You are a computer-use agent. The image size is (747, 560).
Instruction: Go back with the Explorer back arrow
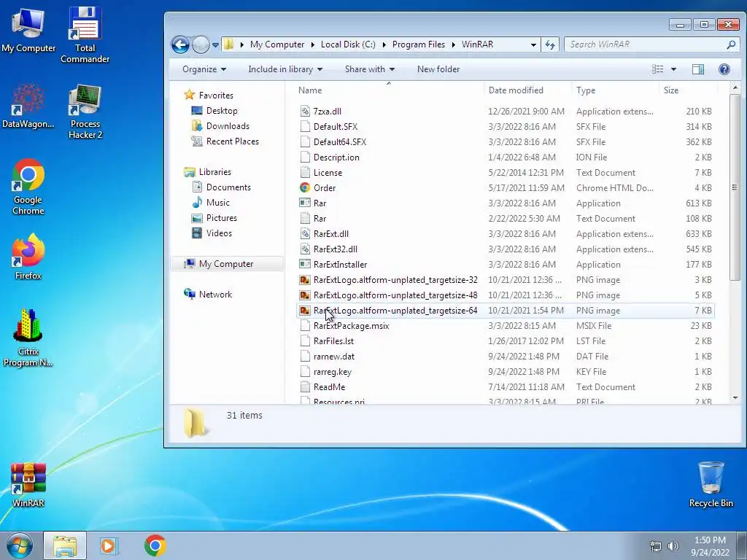(180, 44)
